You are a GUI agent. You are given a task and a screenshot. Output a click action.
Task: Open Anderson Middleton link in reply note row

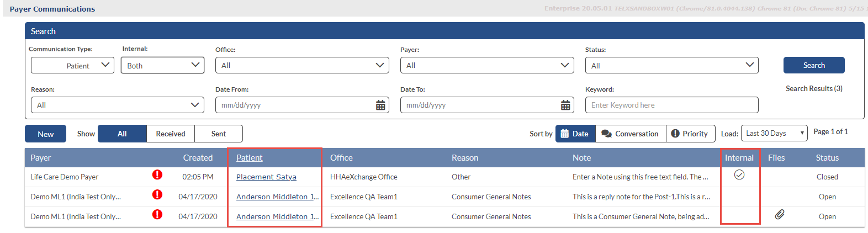pos(277,197)
